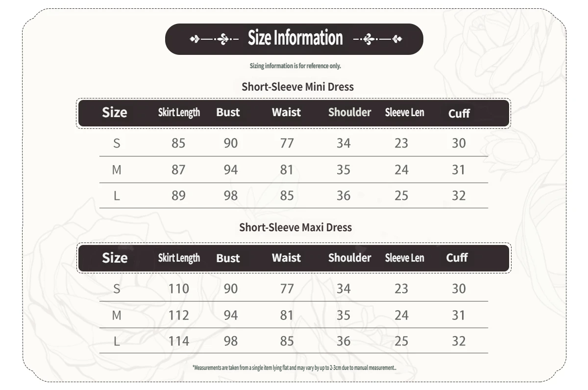Click the Size Information title banner
Screen dimensions: 588x390
(x=295, y=38)
